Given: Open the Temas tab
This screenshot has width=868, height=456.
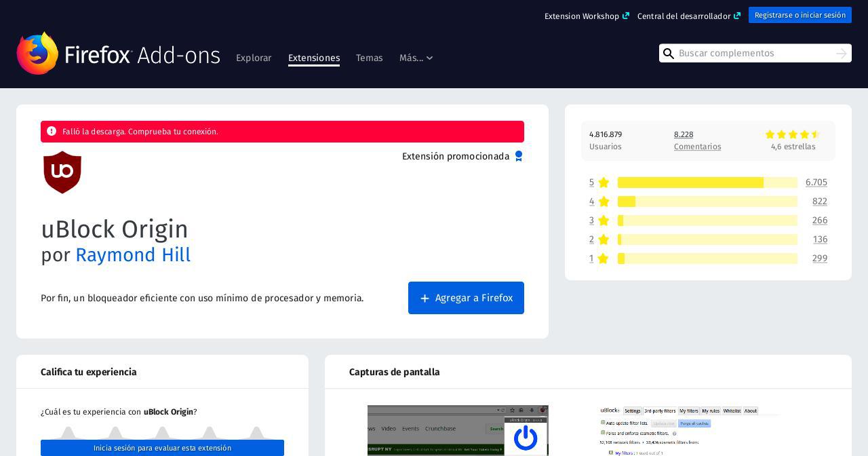Looking at the screenshot, I should coord(370,58).
